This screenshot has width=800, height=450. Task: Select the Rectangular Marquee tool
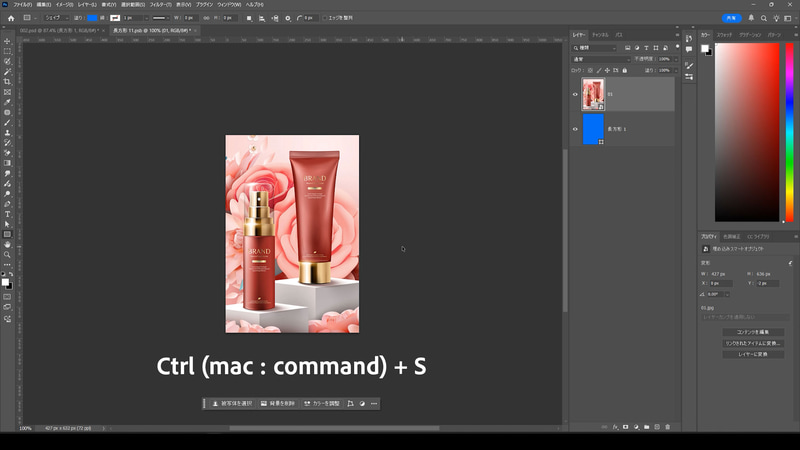[x=7, y=52]
